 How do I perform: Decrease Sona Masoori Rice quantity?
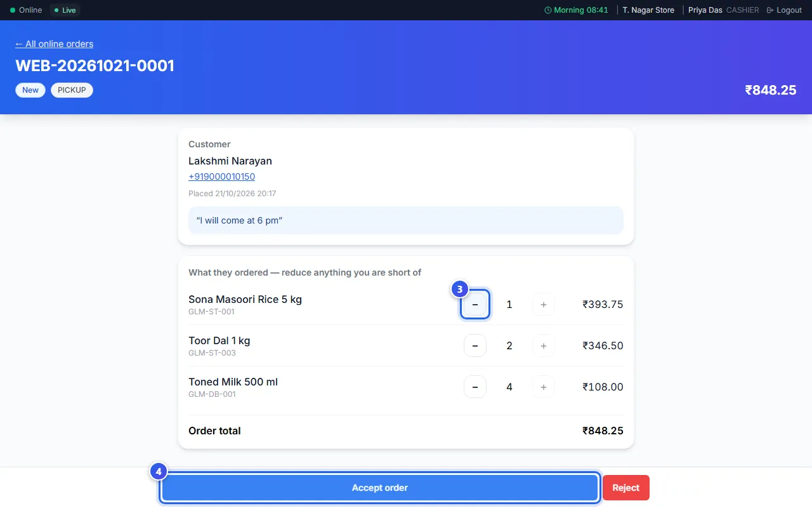pyautogui.click(x=475, y=305)
